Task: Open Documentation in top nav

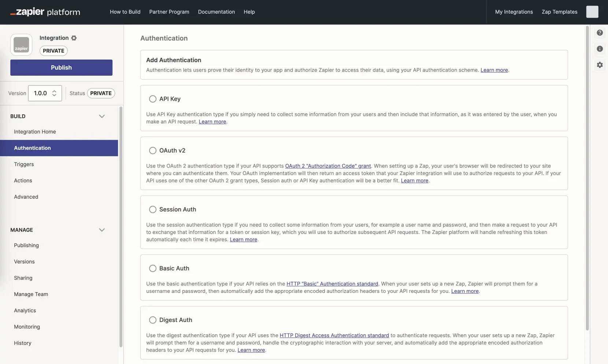Action: pos(216,12)
